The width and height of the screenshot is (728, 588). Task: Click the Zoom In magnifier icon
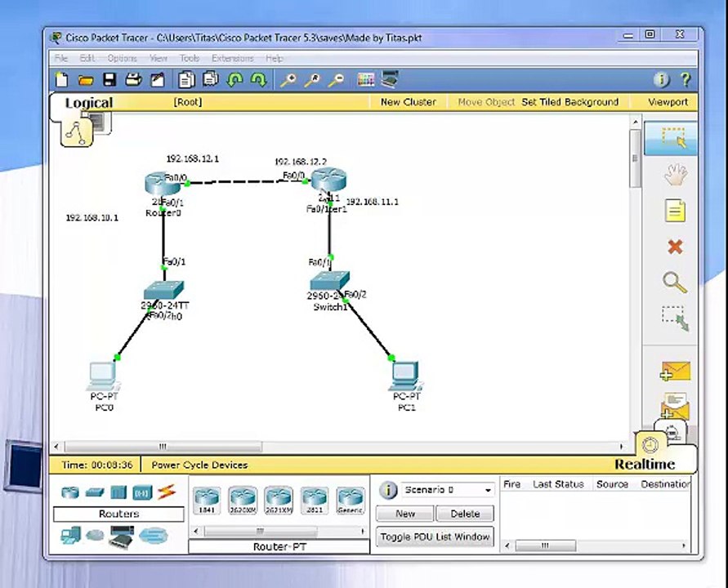click(288, 80)
